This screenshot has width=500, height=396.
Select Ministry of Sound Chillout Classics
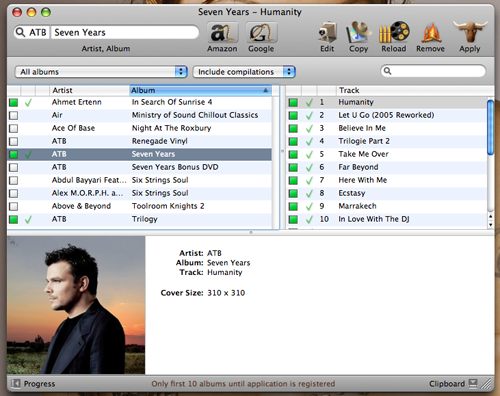coord(195,115)
